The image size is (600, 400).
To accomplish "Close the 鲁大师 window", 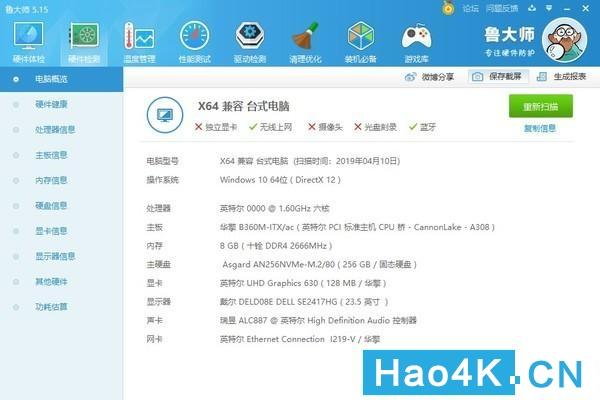I will point(585,8).
